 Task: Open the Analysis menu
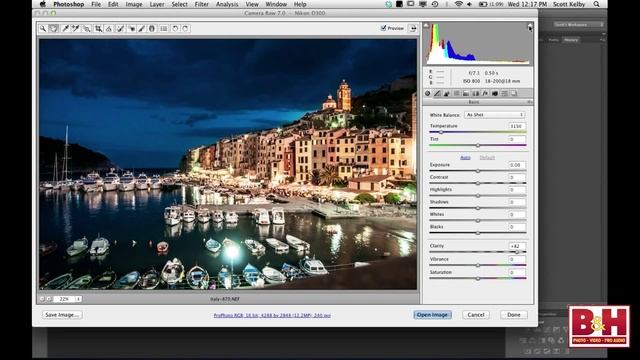coord(227,4)
